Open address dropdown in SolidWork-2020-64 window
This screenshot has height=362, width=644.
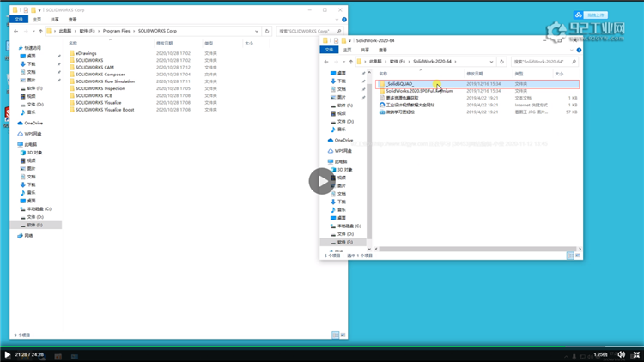tap(491, 62)
